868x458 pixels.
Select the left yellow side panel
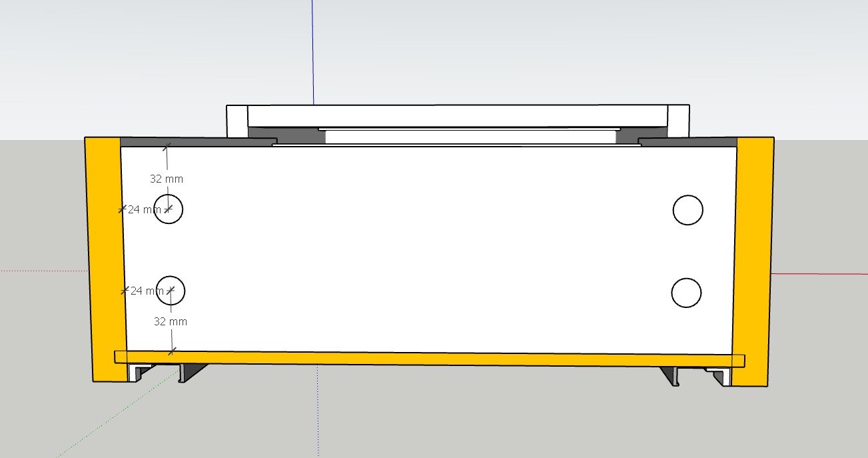click(x=105, y=260)
